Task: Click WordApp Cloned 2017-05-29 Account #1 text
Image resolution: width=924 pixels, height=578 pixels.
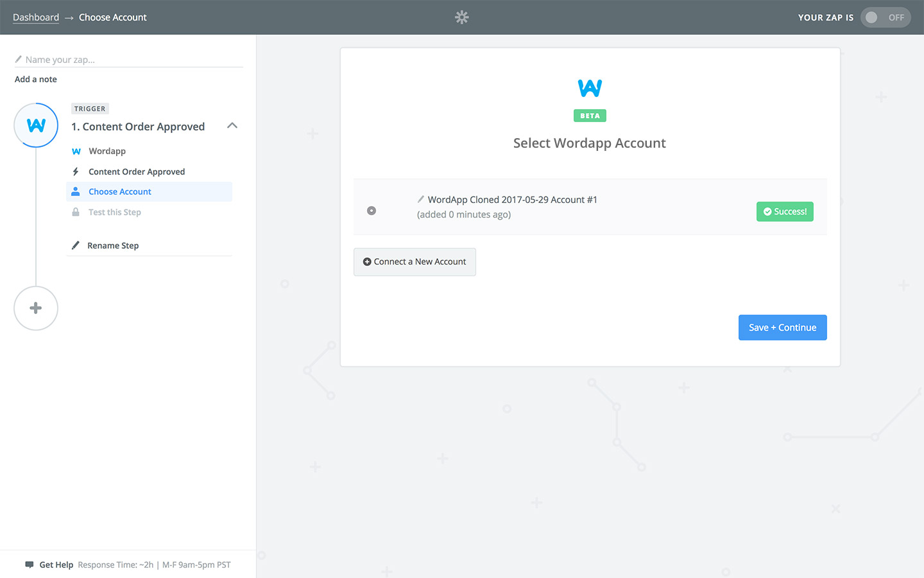Action: click(x=513, y=200)
